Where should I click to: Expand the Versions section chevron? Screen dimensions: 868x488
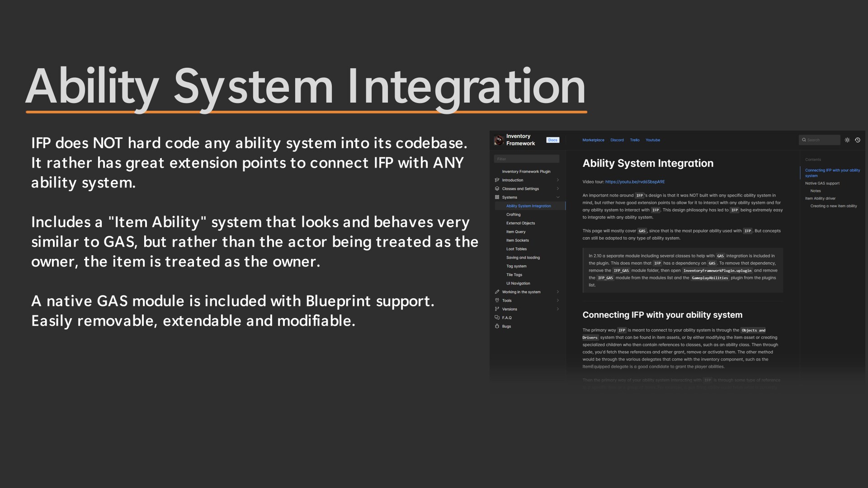pyautogui.click(x=558, y=309)
